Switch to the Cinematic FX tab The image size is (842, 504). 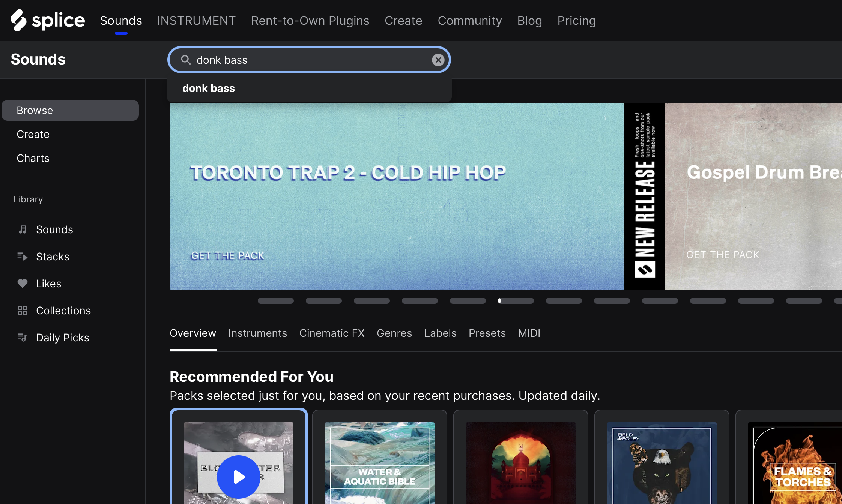tap(332, 333)
